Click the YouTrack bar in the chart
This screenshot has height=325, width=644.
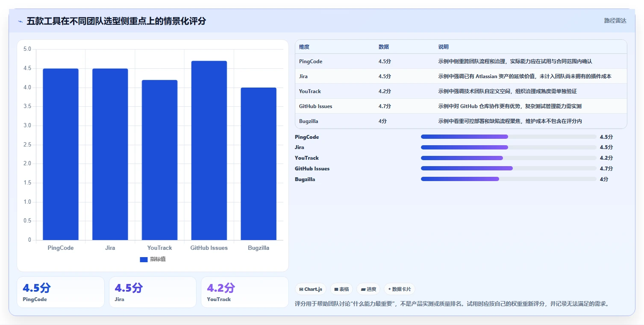click(x=159, y=160)
